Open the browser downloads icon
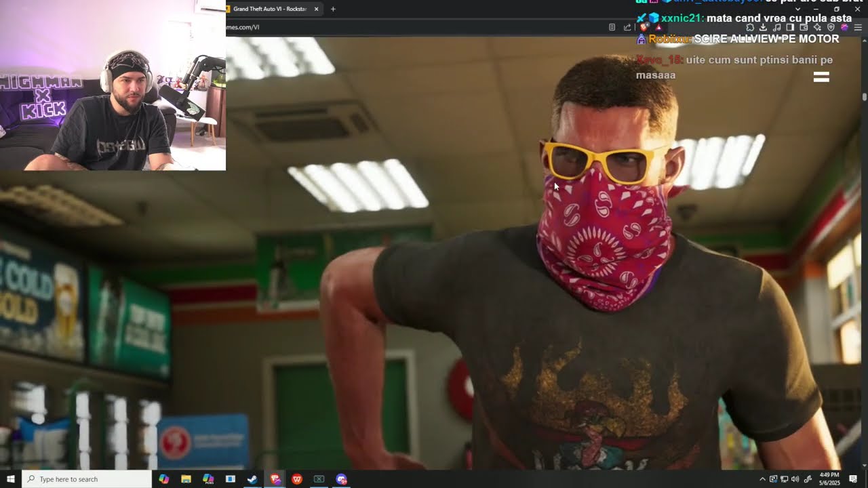868x488 pixels. (763, 27)
